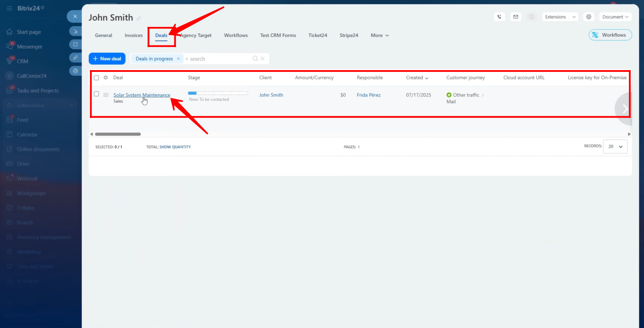This screenshot has height=328, width=644.
Task: Copy link icon next to John Smith
Action: [139, 18]
